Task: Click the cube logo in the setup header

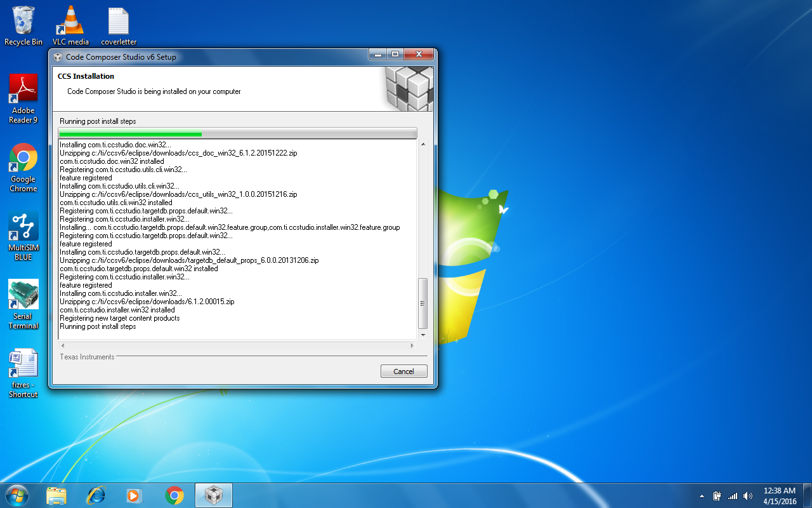Action: [409, 88]
